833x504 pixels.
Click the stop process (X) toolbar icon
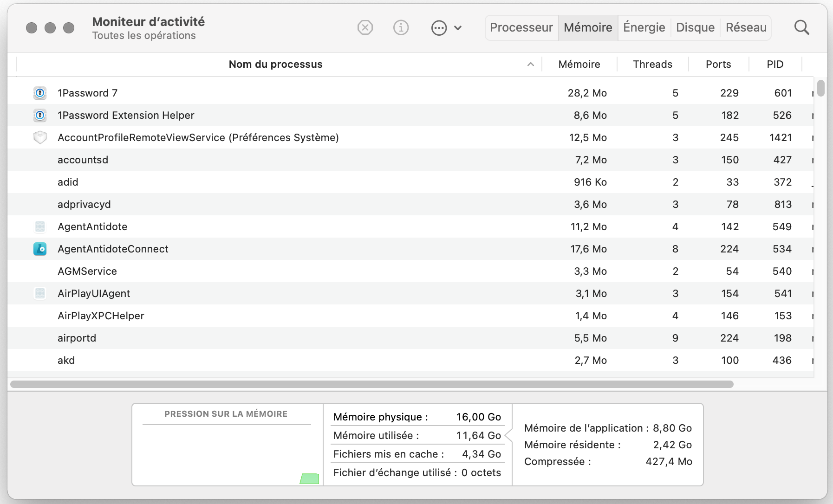[365, 28]
